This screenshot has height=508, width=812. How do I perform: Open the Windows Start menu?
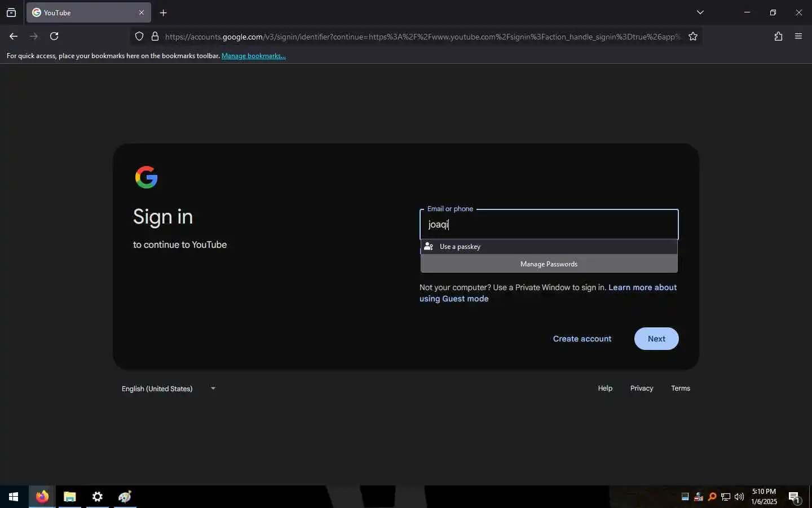pos(14,497)
